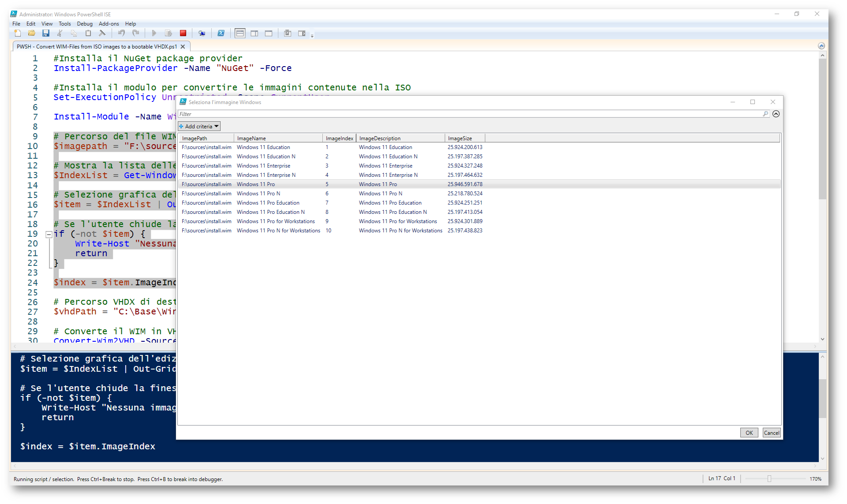The image size is (847, 504).
Task: Select the Windows 11 Education row
Action: (x=480, y=147)
